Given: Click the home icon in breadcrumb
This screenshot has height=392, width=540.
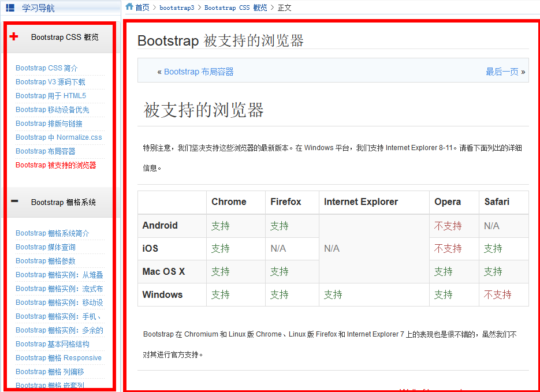Looking at the screenshot, I should pos(129,7).
